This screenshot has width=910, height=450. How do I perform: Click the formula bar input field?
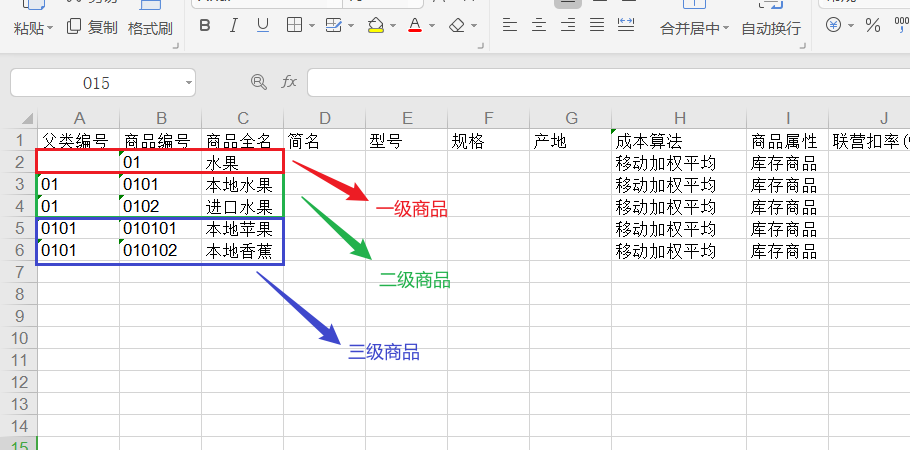(600, 82)
